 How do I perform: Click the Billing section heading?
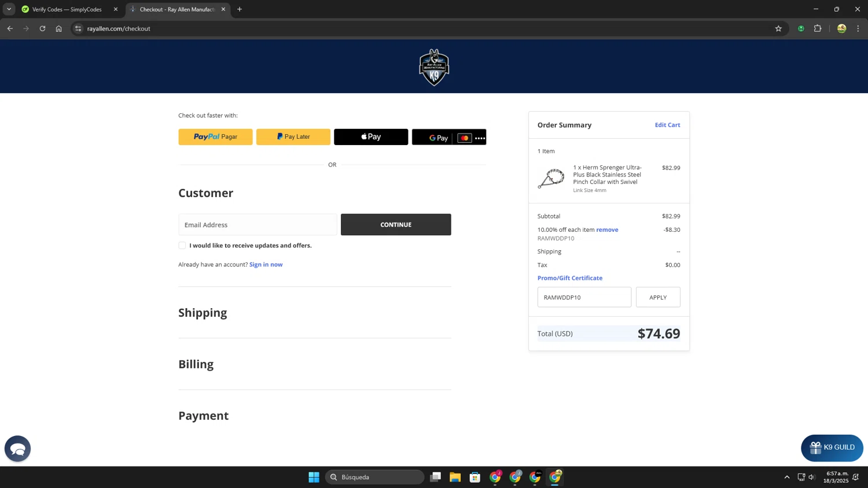click(x=196, y=364)
